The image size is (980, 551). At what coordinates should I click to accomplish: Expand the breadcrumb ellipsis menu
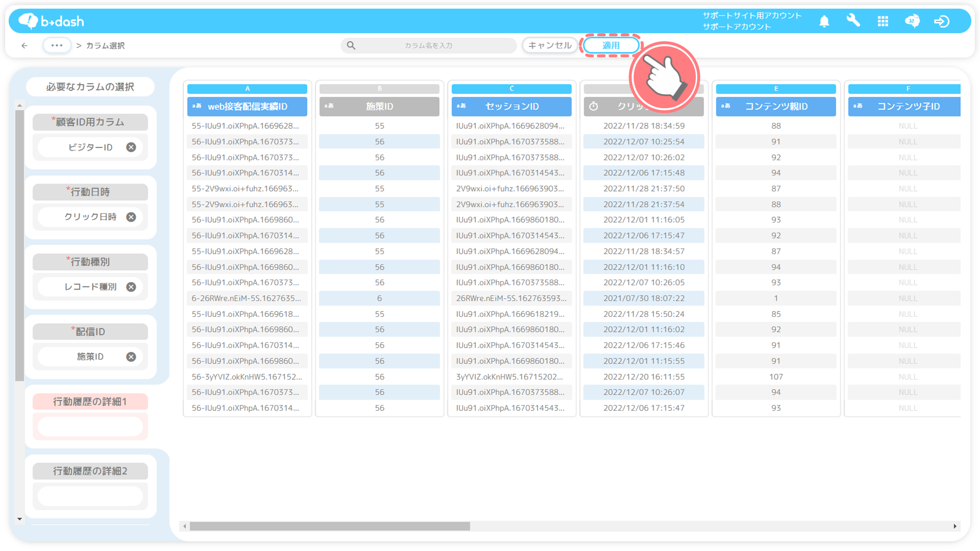tap(57, 46)
